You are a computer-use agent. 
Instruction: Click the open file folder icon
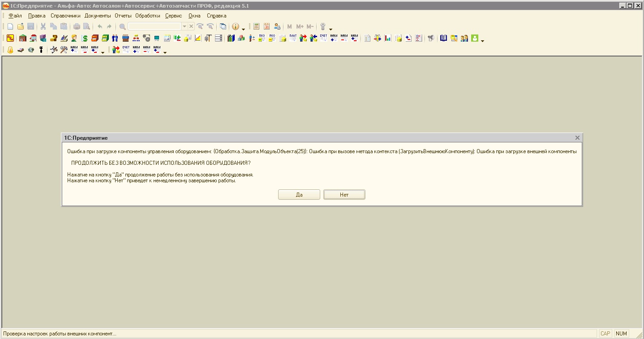point(21,26)
